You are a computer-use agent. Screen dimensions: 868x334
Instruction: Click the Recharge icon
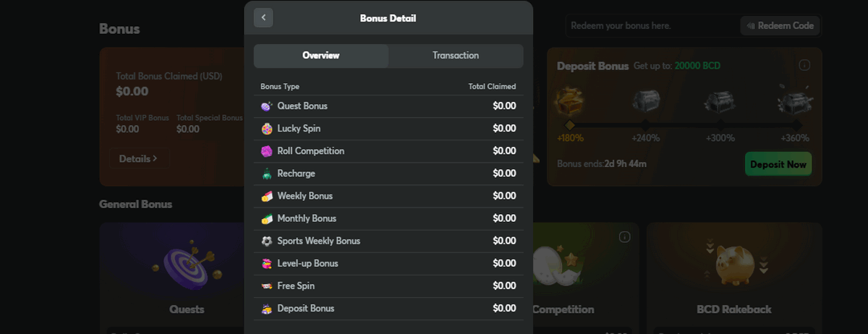[x=266, y=174]
